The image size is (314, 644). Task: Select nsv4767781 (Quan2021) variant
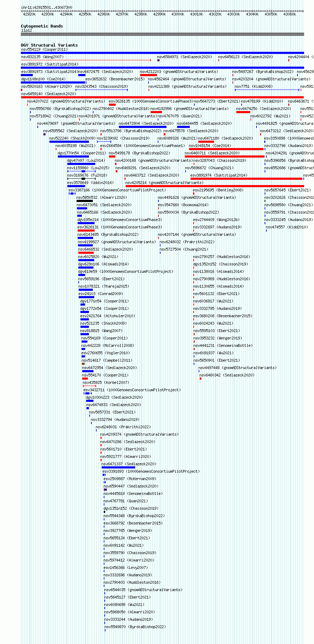coord(126,501)
